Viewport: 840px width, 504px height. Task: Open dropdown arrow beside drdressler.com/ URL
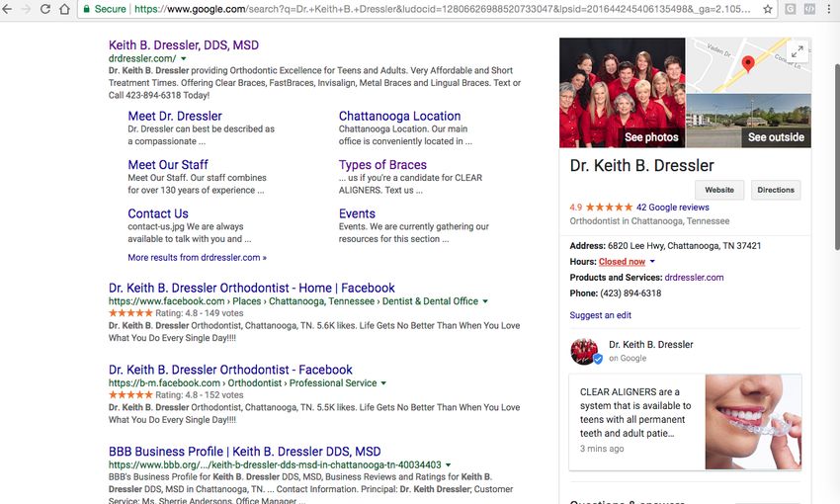point(183,58)
